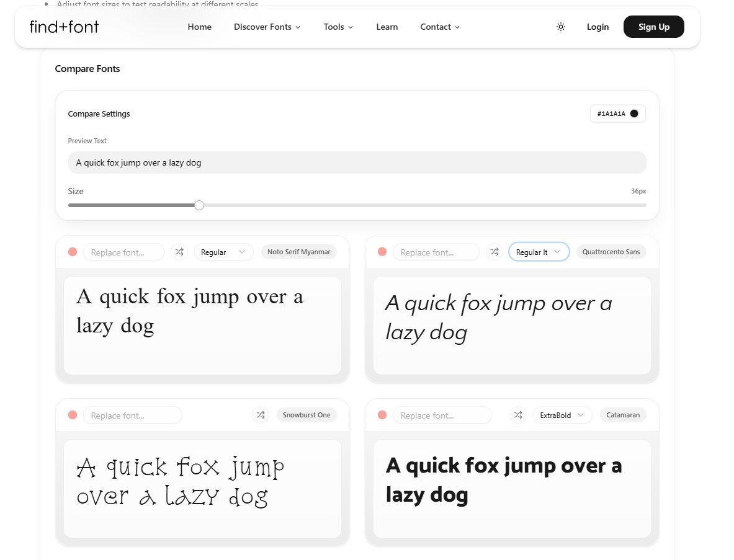Shuffle the font in the Snowburst One card
The width and height of the screenshot is (734, 560).
coord(261,415)
